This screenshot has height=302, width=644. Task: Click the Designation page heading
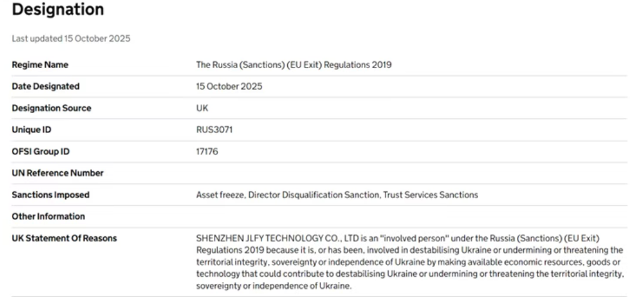tap(58, 11)
